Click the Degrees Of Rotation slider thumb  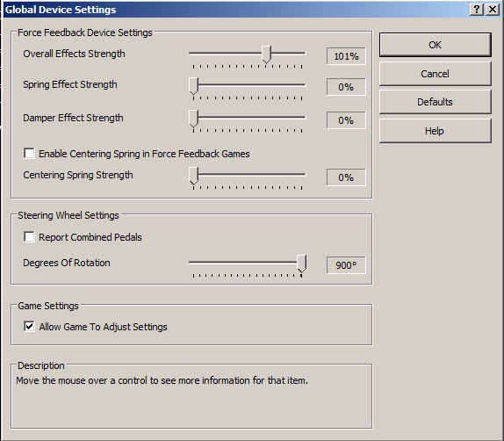point(301,264)
